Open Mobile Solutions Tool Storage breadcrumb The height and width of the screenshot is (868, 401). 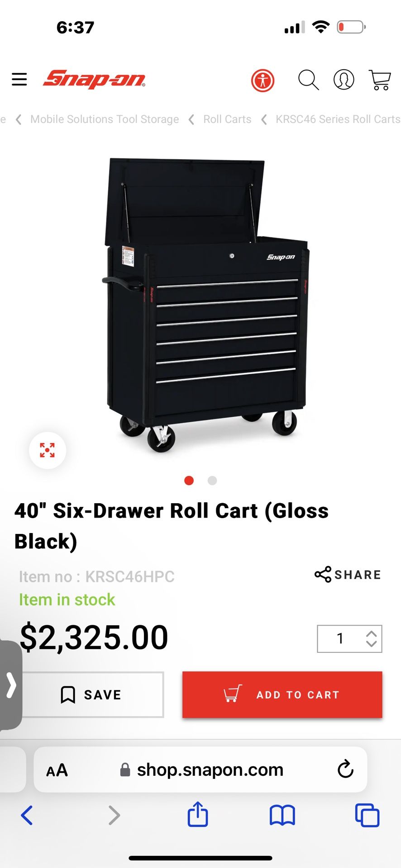tap(105, 119)
